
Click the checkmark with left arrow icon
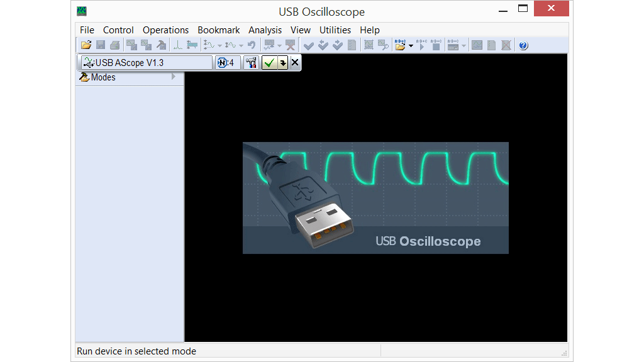(x=323, y=45)
